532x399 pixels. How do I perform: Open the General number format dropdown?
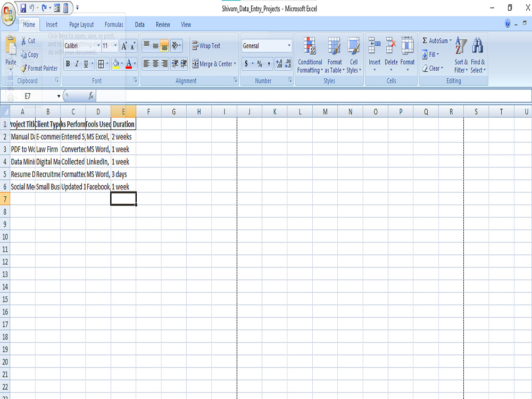[289, 45]
